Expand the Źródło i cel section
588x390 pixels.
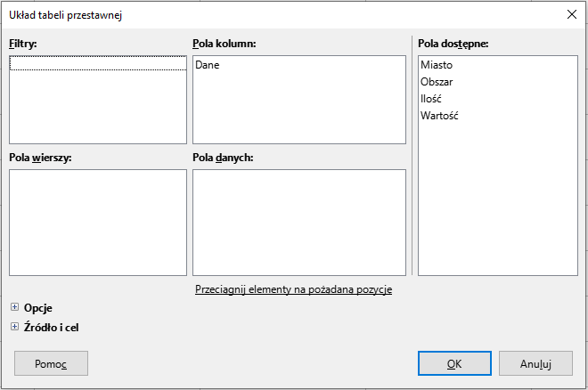14,327
